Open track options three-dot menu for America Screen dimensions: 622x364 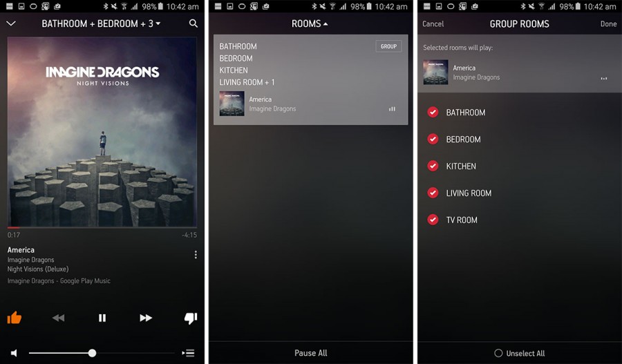[x=196, y=255]
